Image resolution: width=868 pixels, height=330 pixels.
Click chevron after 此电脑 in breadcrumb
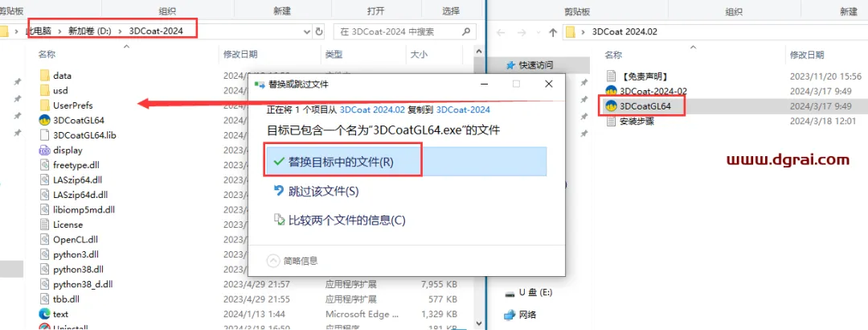pyautogui.click(x=59, y=31)
